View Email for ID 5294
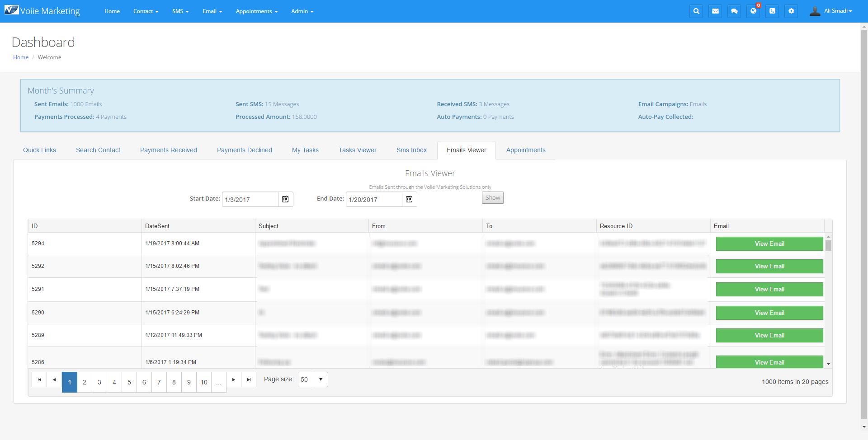The width and height of the screenshot is (868, 440). click(x=769, y=243)
